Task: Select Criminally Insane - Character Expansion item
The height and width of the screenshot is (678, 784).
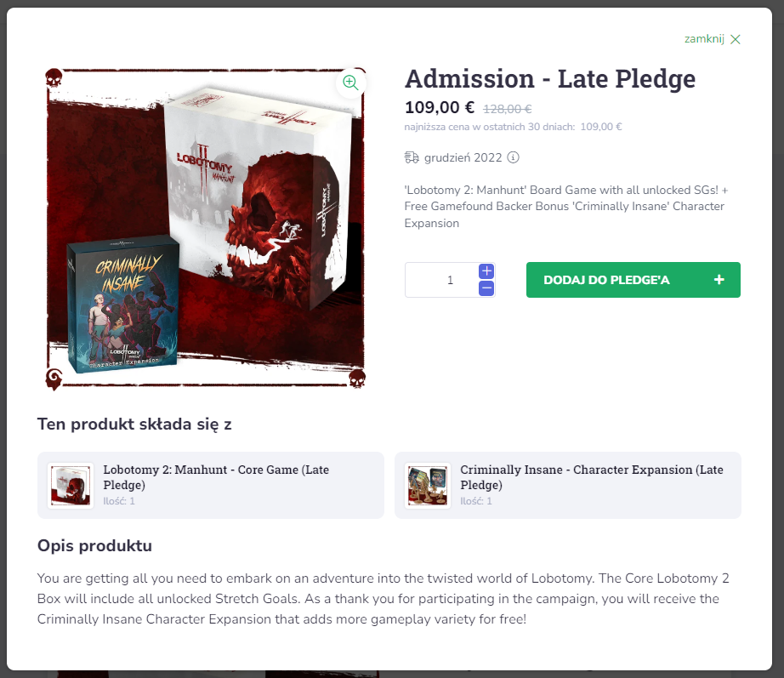Action: click(567, 486)
